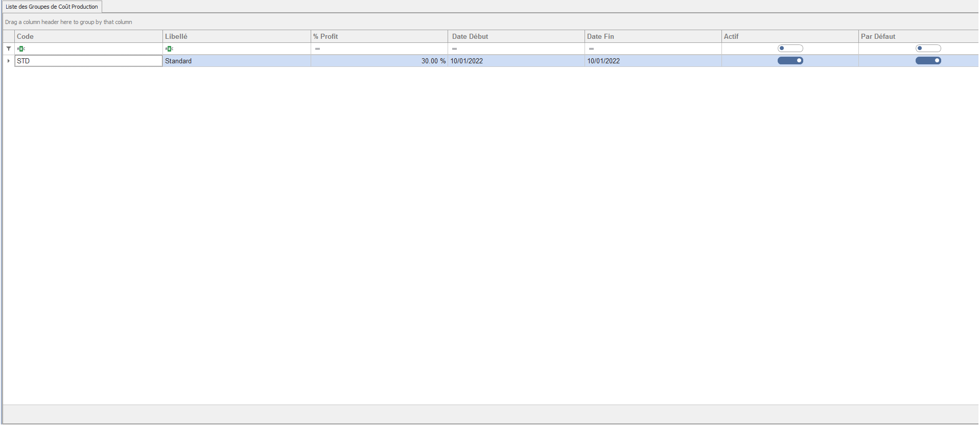Open the Libellé filter condition ABC icon
The height and width of the screenshot is (426, 980).
pos(169,49)
